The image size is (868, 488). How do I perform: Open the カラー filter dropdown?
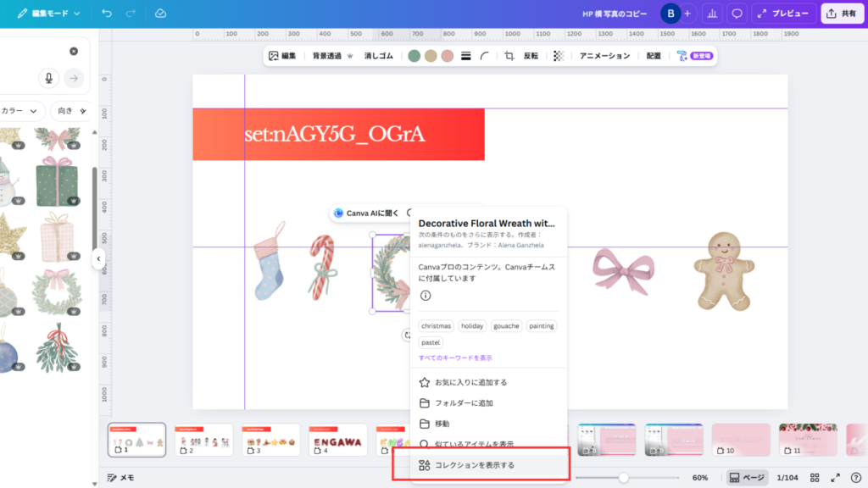(x=22, y=111)
